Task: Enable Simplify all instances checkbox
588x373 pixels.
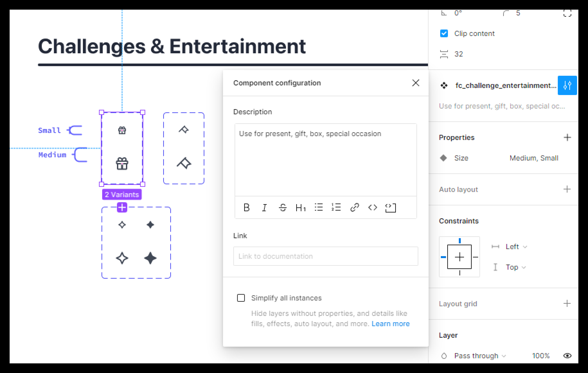Action: (241, 298)
